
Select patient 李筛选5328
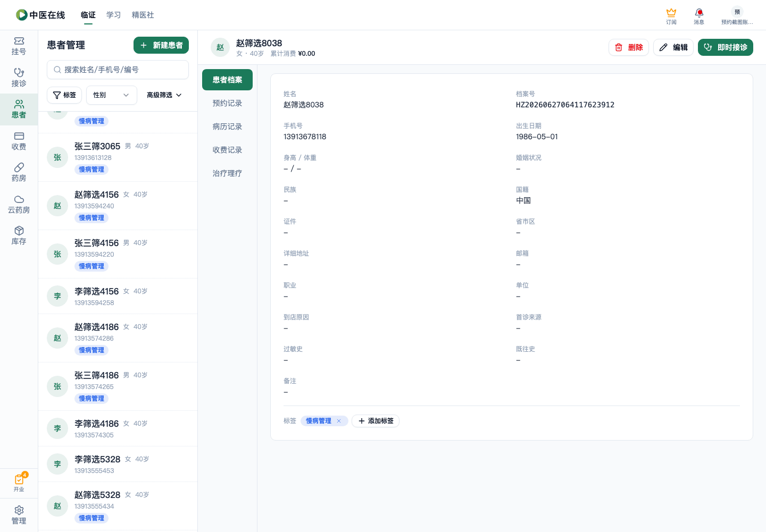click(x=118, y=464)
